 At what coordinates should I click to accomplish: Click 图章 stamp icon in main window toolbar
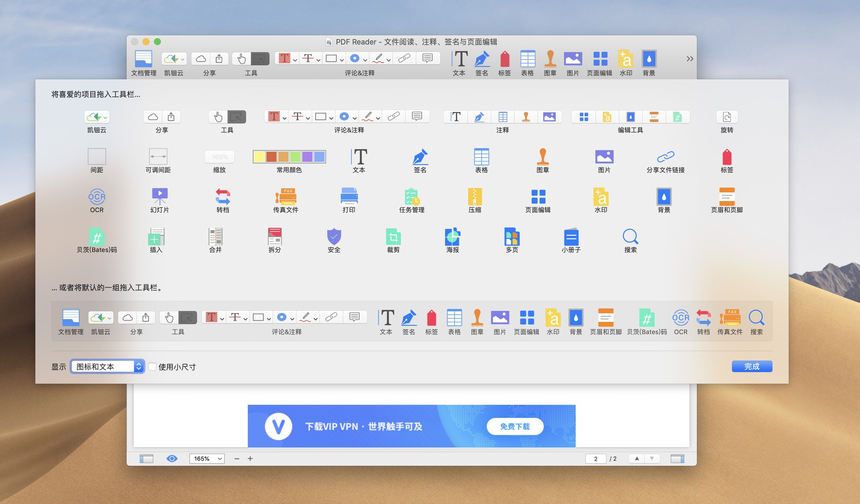click(x=550, y=59)
